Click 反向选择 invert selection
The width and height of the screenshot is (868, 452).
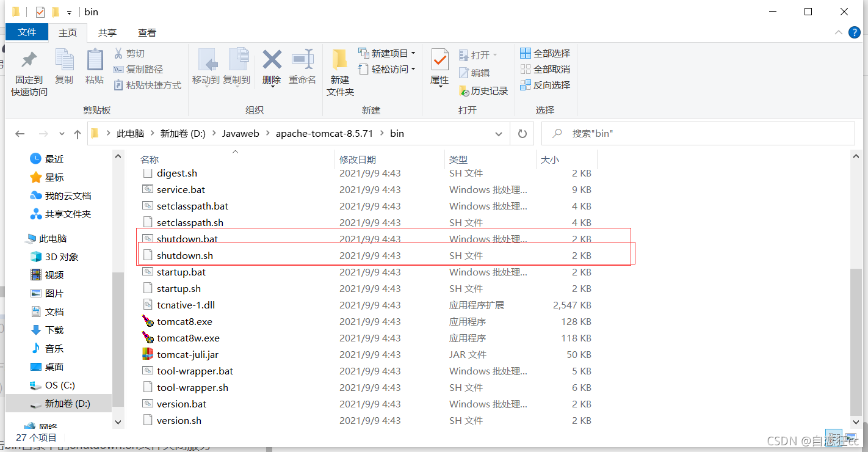pos(545,86)
